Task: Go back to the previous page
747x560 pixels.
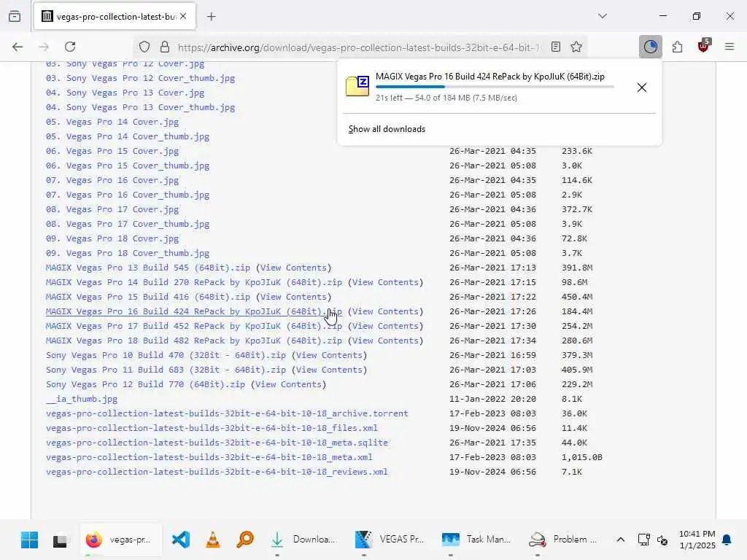Action: (x=18, y=47)
